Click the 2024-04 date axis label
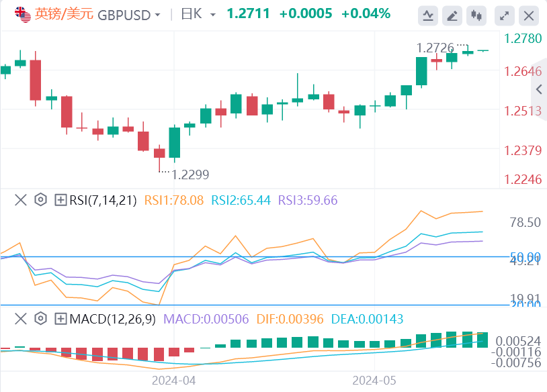The width and height of the screenshot is (547, 392). pyautogui.click(x=173, y=380)
